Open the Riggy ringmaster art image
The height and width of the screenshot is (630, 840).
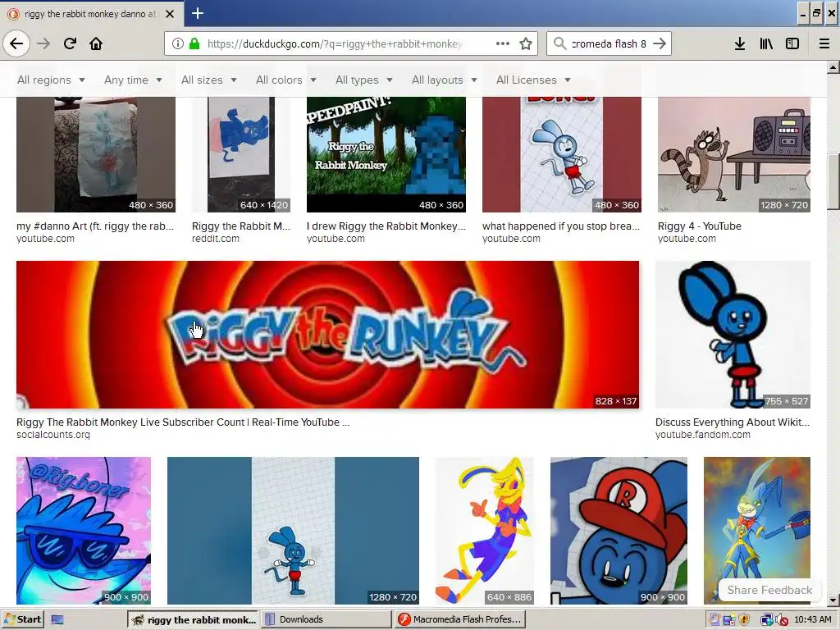pos(757,531)
